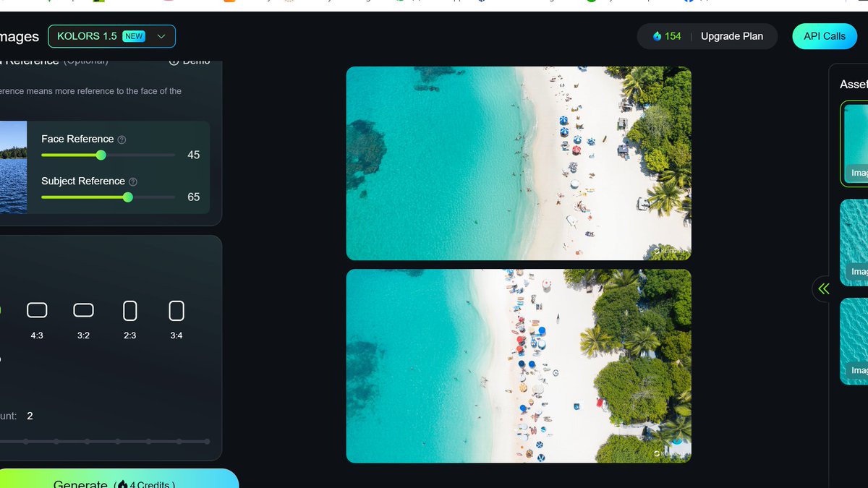Select the middle asset thumbnail

click(854, 242)
